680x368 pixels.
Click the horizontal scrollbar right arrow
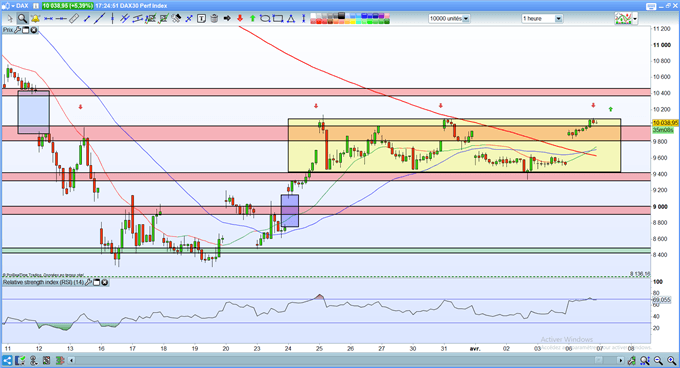pyautogui.click(x=621, y=360)
